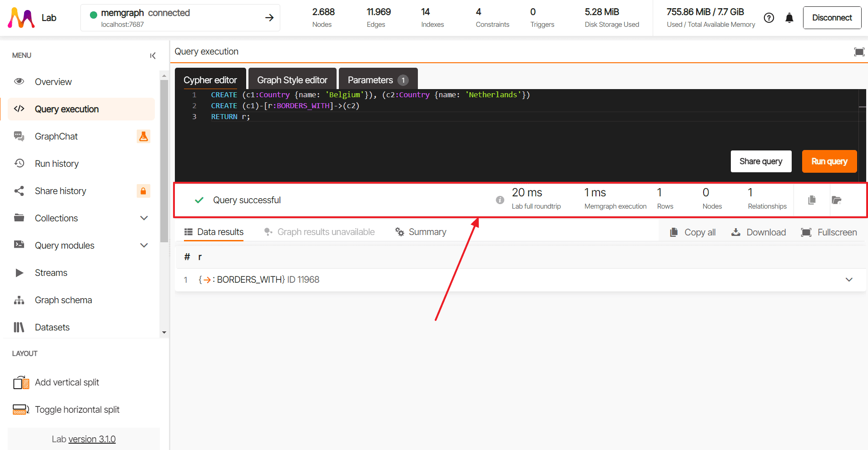868x450 pixels.
Task: Click the Edges count 11.969
Action: click(378, 12)
